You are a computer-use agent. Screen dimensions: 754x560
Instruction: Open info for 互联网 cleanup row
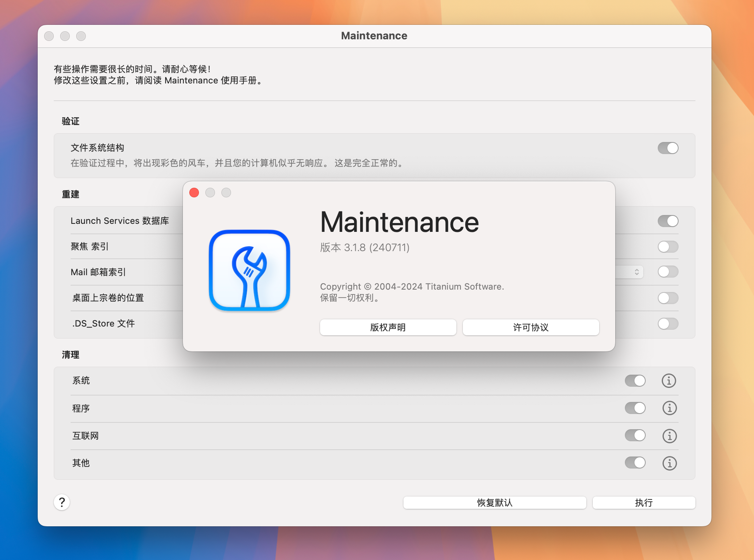coord(669,436)
